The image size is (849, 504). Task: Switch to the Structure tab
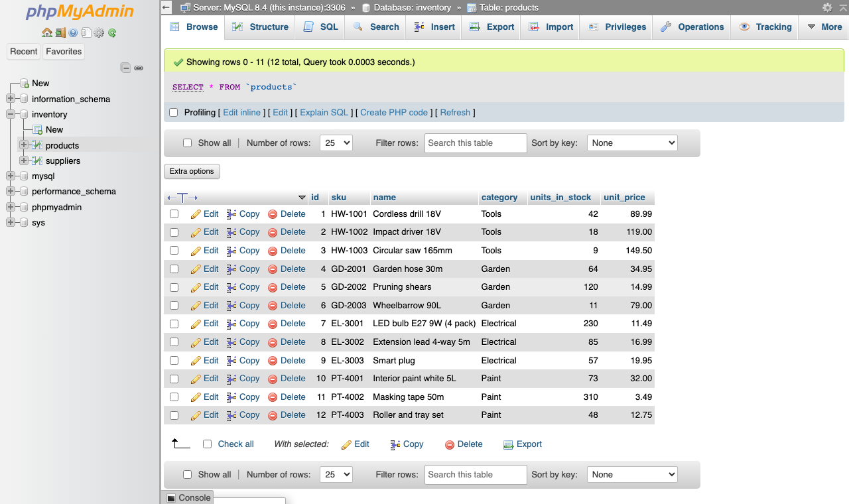click(x=260, y=27)
